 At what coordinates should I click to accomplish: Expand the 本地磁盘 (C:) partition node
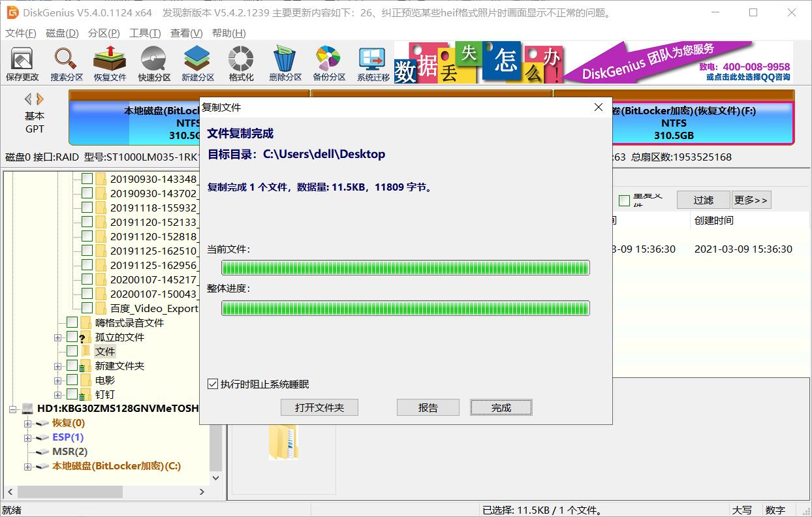pyautogui.click(x=28, y=467)
